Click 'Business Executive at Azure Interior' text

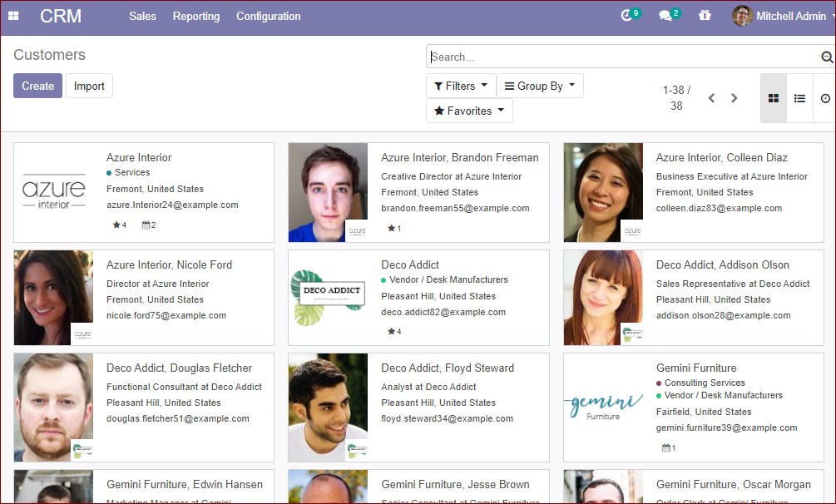pos(731,176)
